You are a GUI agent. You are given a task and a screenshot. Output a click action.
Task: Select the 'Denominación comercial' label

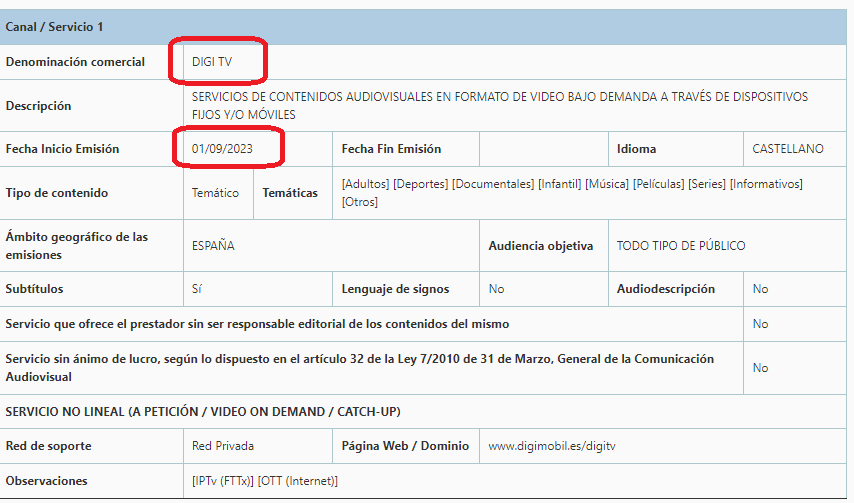pos(75,62)
